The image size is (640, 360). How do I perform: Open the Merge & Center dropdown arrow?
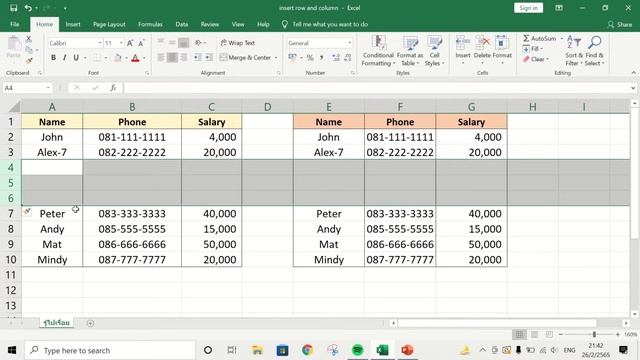[x=276, y=58]
